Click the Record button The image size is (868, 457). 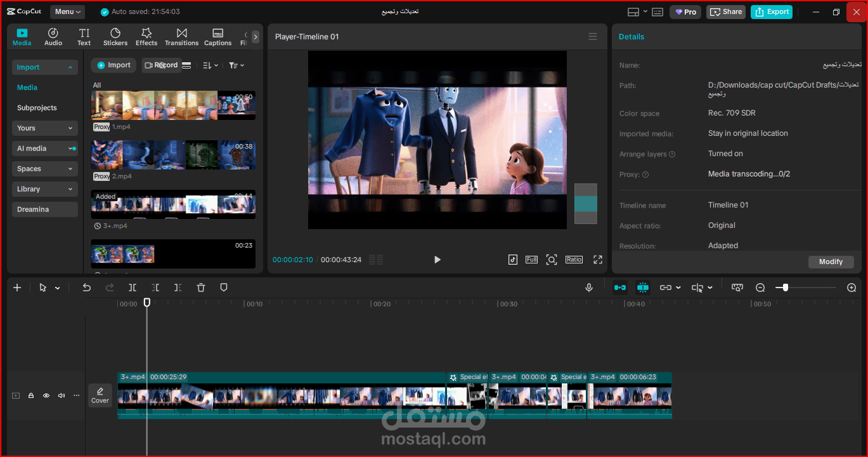pos(161,65)
